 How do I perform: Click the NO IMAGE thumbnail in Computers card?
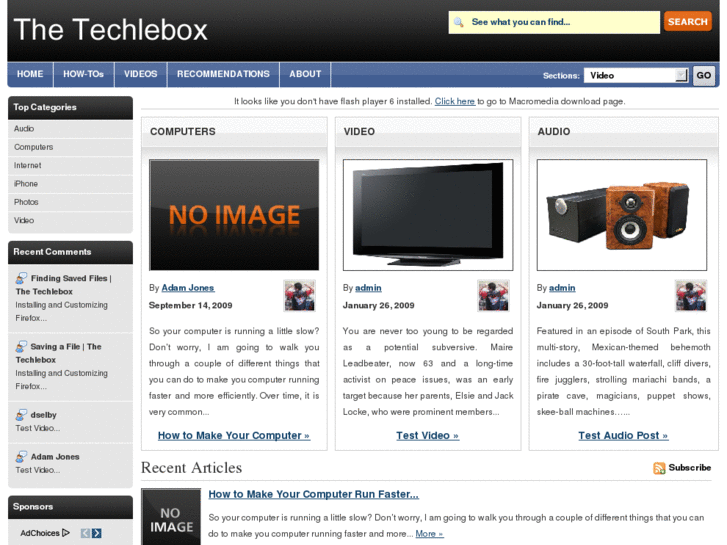234,215
